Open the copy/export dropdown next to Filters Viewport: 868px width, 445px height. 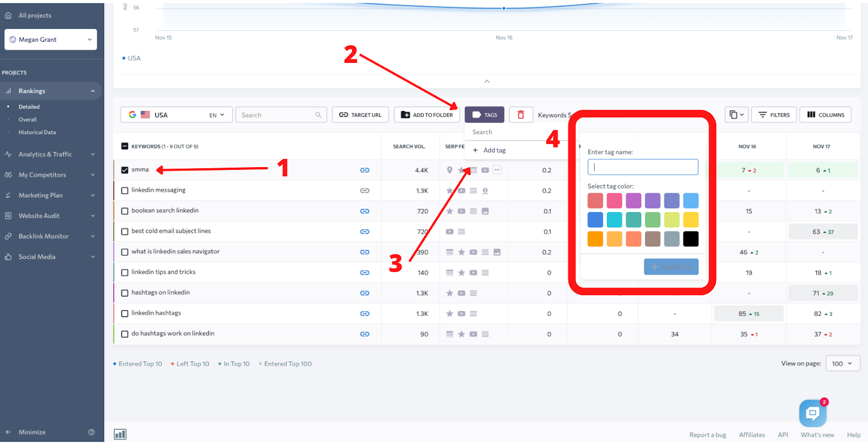point(736,115)
